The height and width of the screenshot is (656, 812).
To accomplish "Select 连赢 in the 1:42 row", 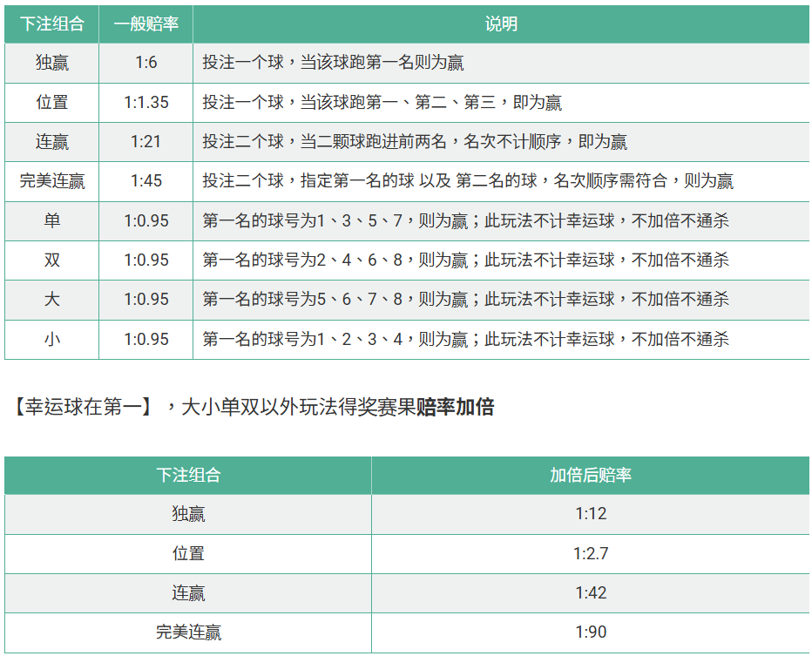I will coord(188,592).
